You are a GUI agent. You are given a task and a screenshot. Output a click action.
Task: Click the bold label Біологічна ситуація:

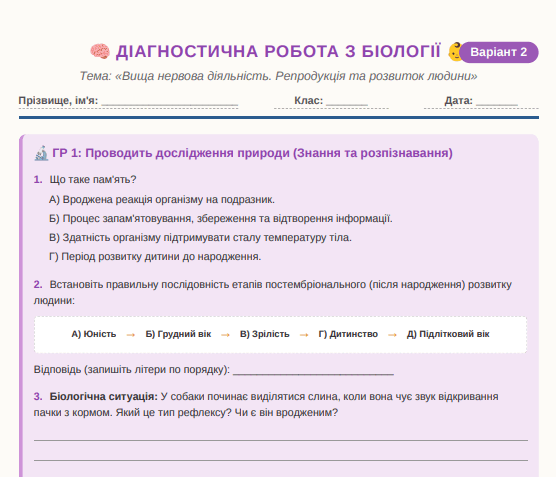click(104, 396)
